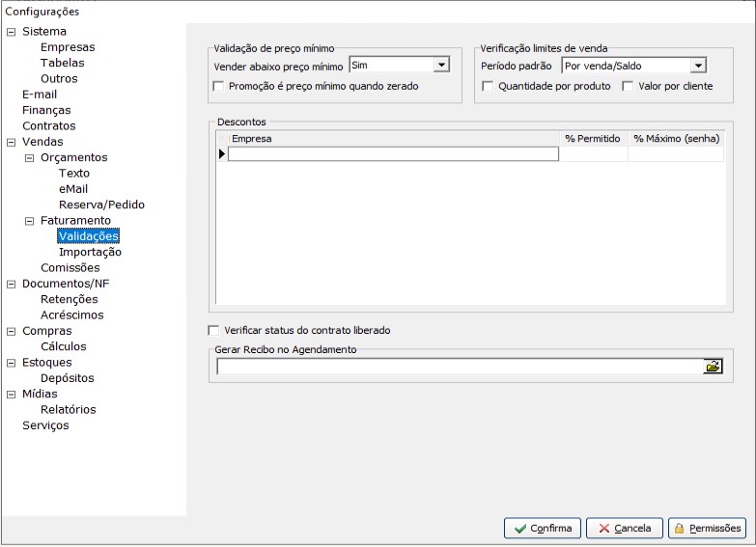
Task: Select eMail under Orçamentos
Action: coord(73,189)
